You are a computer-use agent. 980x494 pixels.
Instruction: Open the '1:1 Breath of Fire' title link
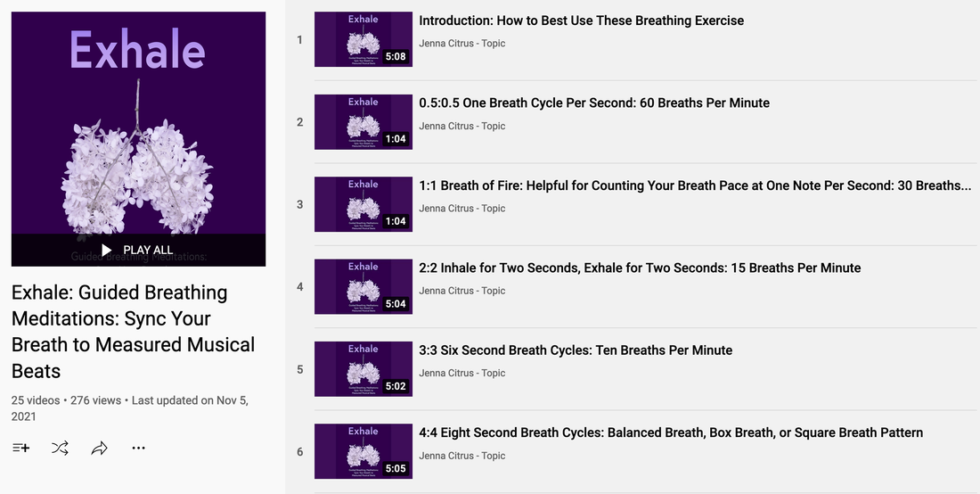(x=695, y=185)
